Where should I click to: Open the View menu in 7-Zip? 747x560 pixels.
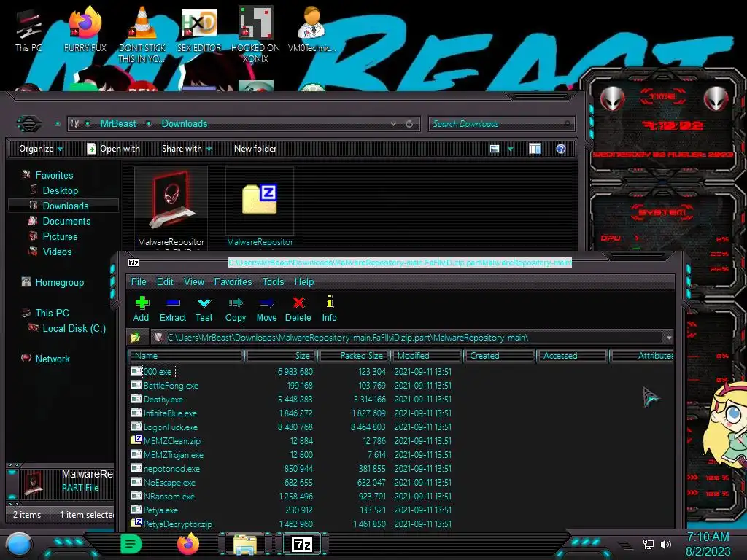194,282
